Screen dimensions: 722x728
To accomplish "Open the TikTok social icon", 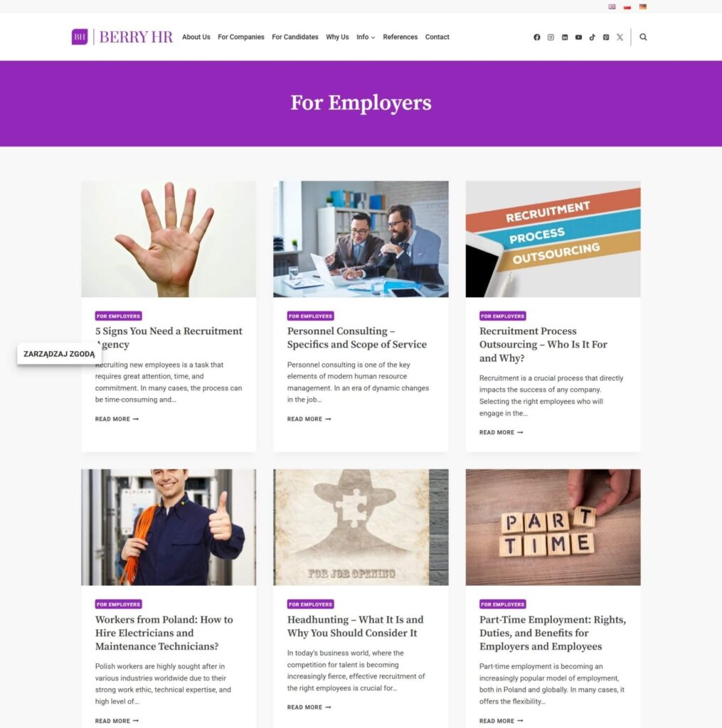I will [x=592, y=37].
